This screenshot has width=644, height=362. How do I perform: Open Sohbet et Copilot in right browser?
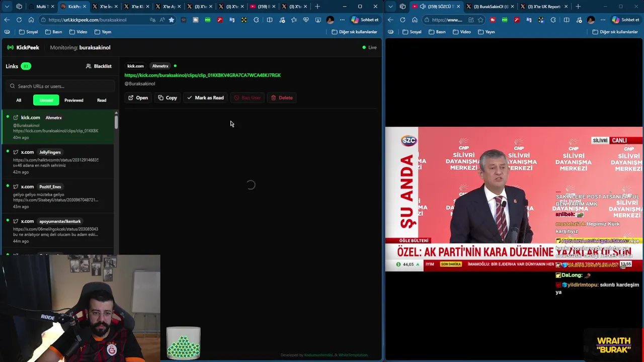point(625,20)
